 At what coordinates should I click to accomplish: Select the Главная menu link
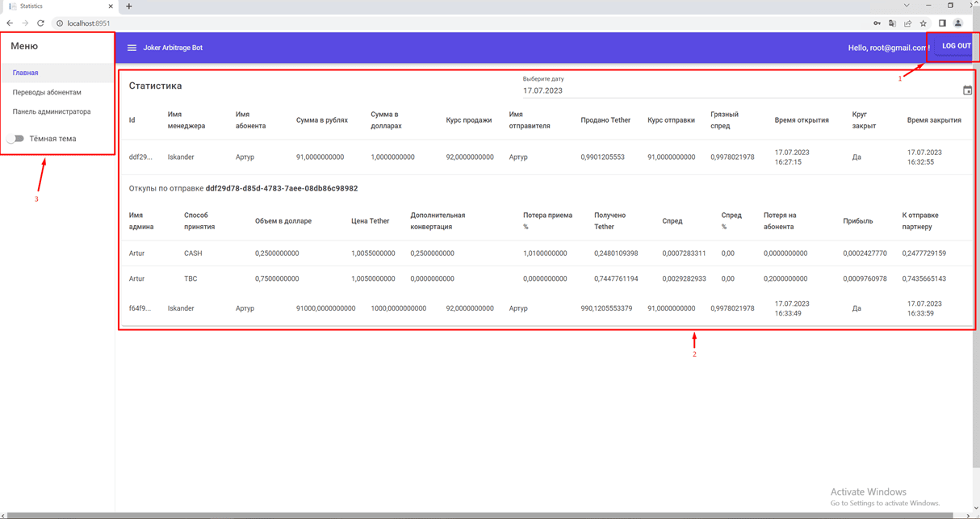point(26,72)
